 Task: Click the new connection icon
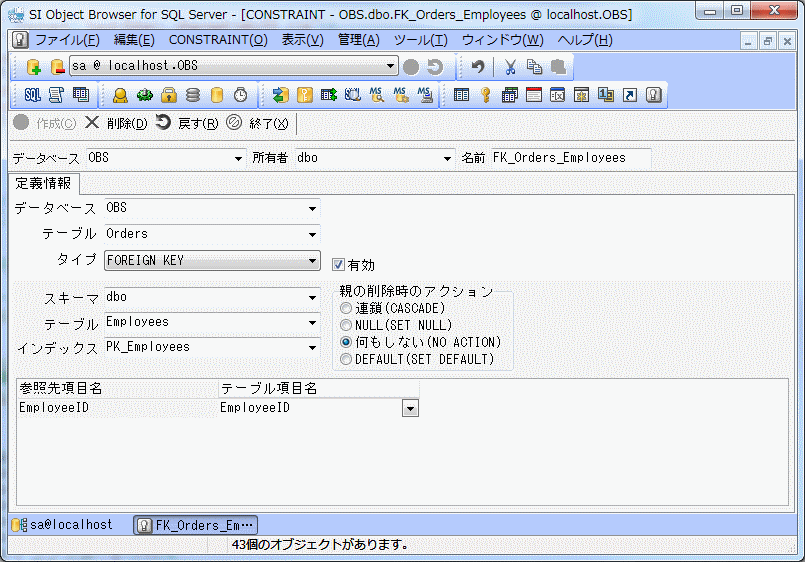coord(33,67)
